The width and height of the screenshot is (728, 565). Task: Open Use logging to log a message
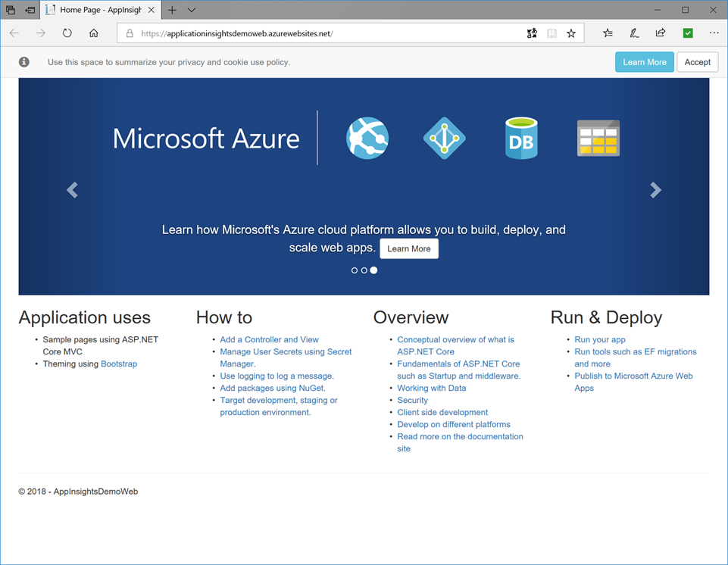pyautogui.click(x=277, y=376)
